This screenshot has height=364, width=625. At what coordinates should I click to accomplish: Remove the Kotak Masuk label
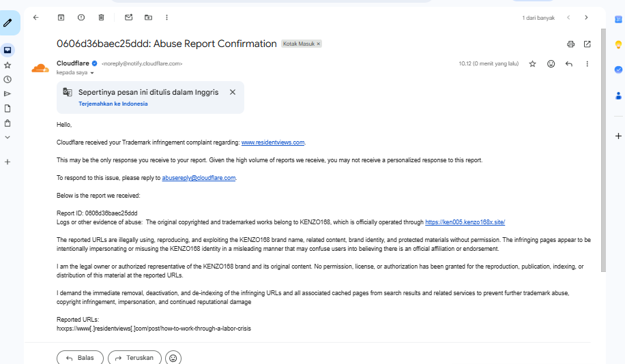click(319, 44)
